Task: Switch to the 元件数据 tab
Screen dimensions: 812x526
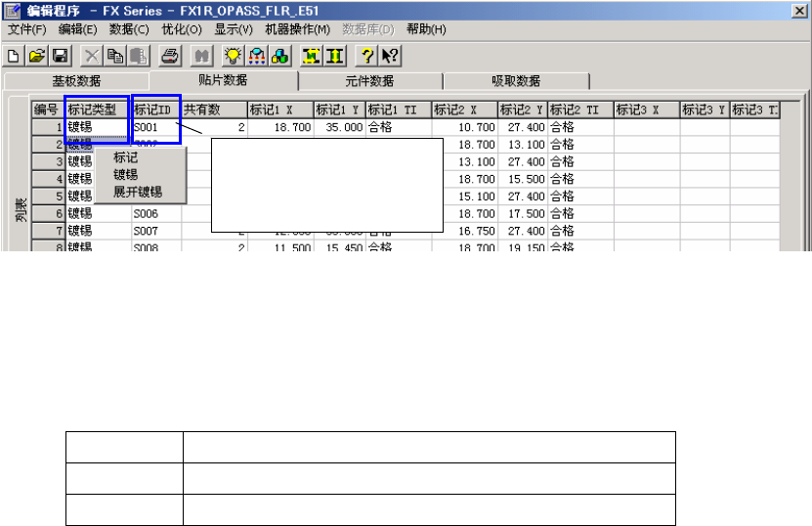Action: (370, 81)
